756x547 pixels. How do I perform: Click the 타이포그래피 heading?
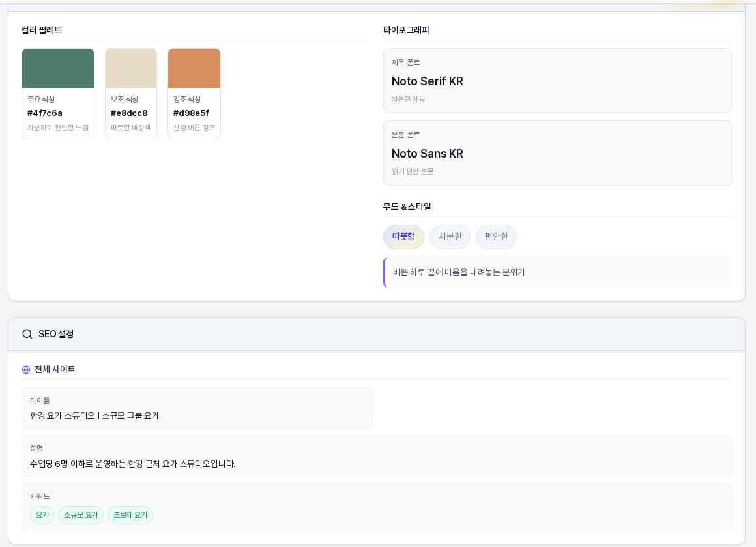click(406, 30)
